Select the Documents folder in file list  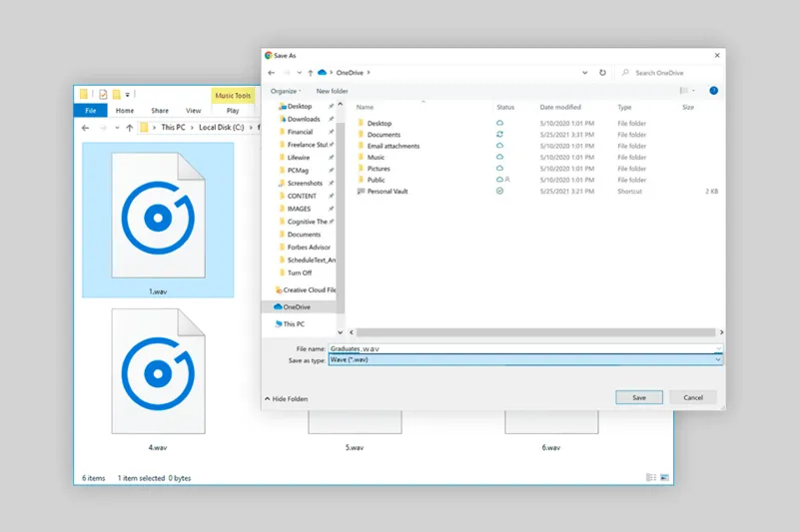[384, 135]
